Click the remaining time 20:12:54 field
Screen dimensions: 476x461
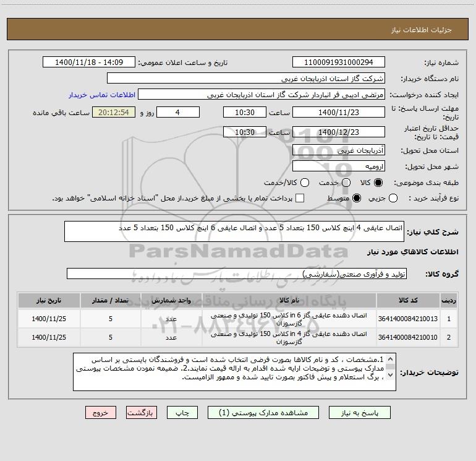114,112
